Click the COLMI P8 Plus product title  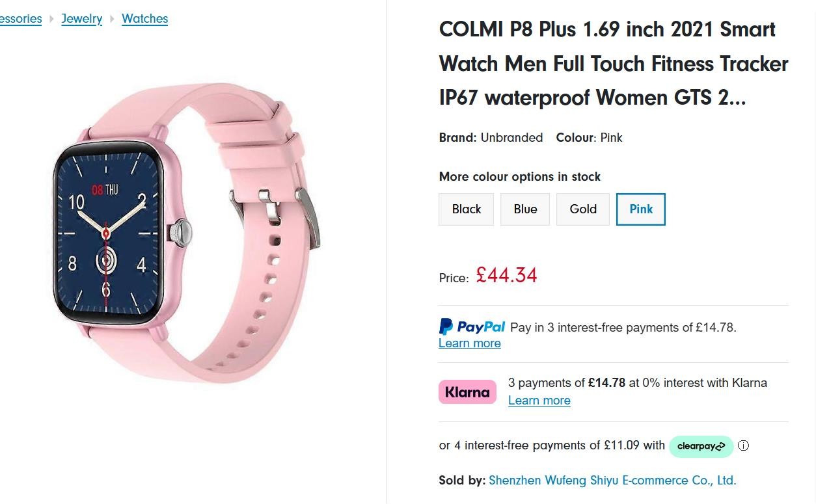coord(613,64)
